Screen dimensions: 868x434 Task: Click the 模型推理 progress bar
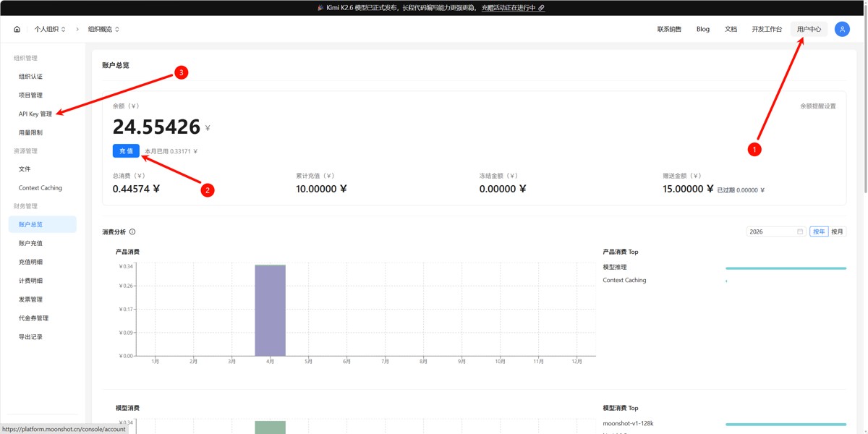786,268
